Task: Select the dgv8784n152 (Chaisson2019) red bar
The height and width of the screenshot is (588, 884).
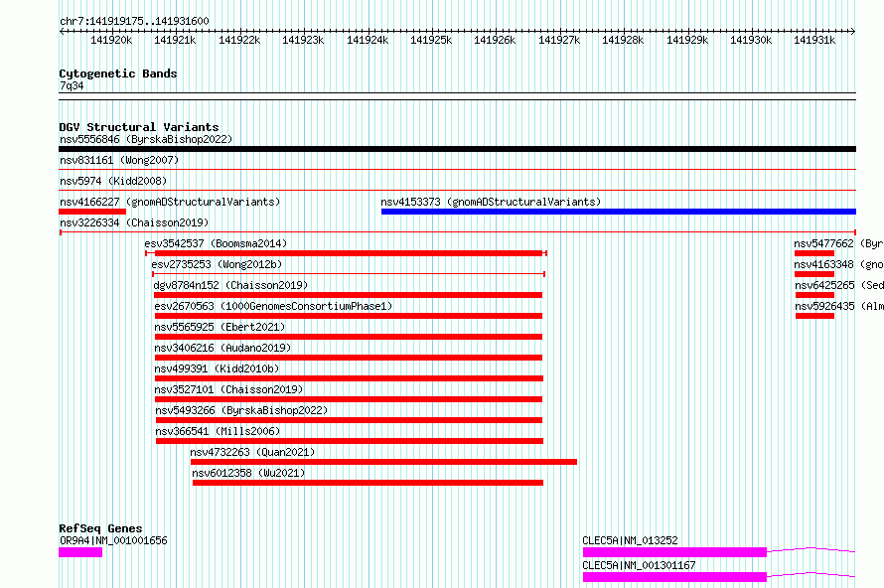Action: point(348,295)
